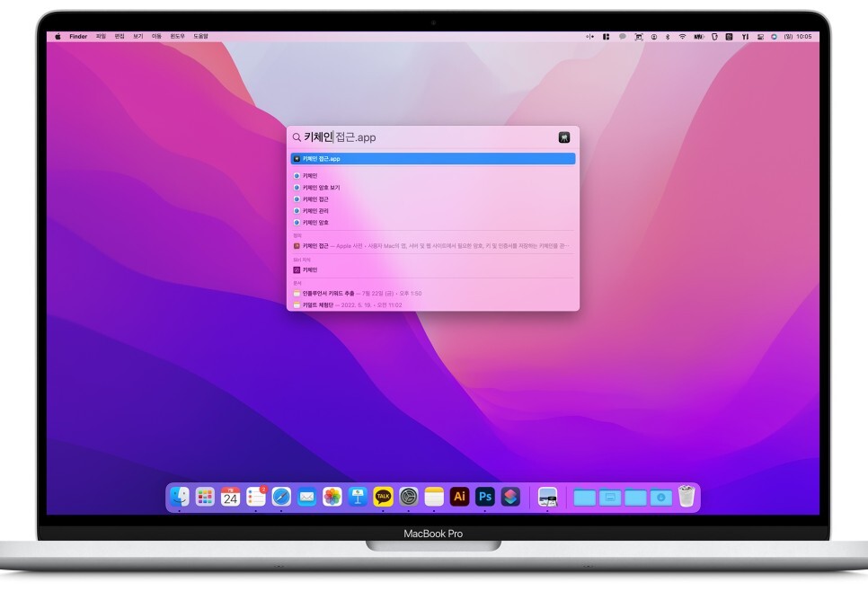Choose the 키체인 접근 search suggestion
This screenshot has width=868, height=591.
pyautogui.click(x=433, y=199)
